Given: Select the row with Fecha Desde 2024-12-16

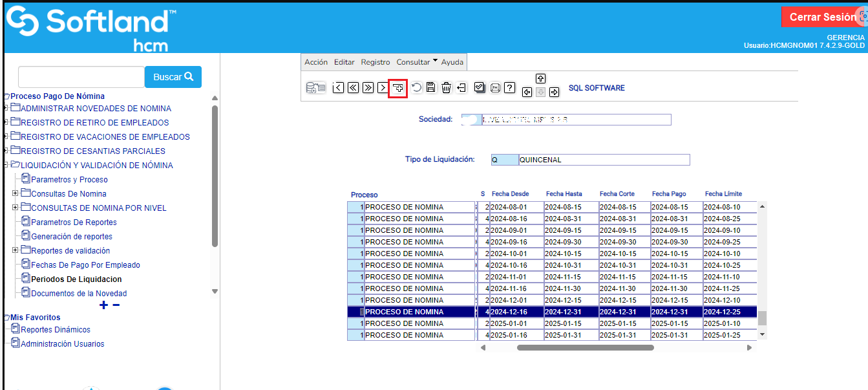Looking at the screenshot, I should [553, 312].
